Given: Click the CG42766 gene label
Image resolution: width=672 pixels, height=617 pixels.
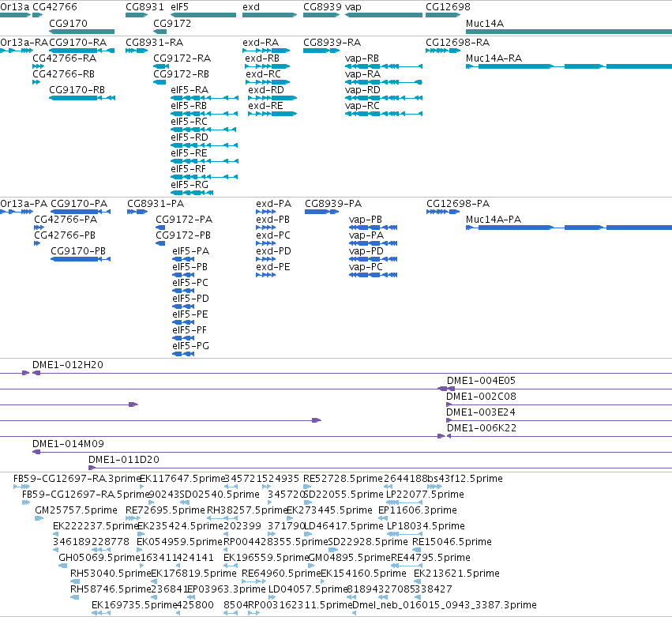Looking at the screenshot, I should [54, 7].
